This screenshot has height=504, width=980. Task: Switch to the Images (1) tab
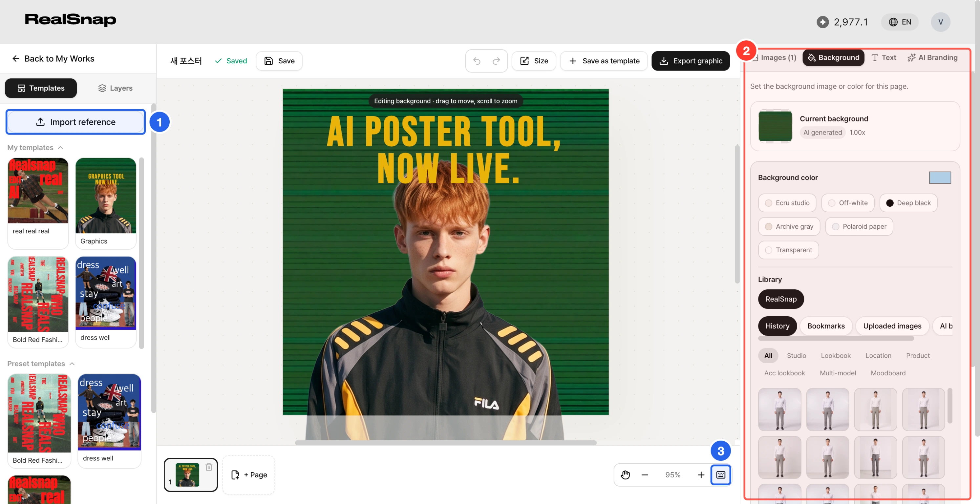point(775,57)
